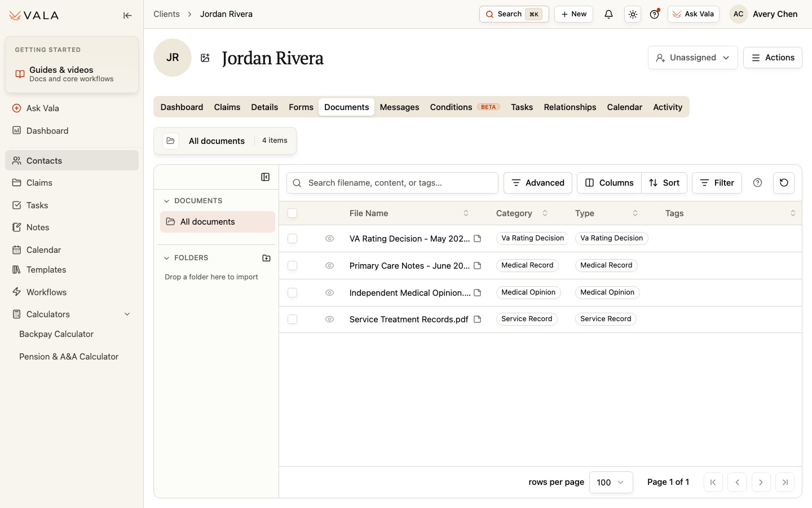Open the Columns selector
Image resolution: width=812 pixels, height=508 pixels.
click(x=609, y=182)
